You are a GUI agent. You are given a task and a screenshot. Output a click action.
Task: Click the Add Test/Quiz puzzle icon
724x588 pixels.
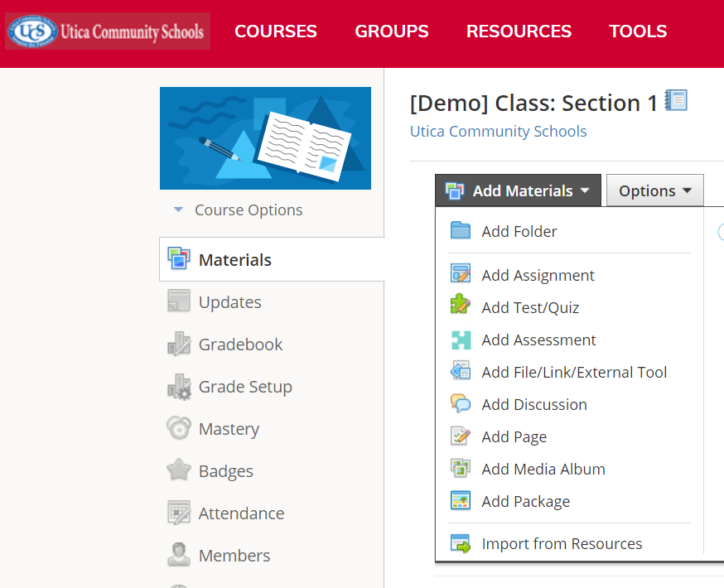(x=461, y=306)
